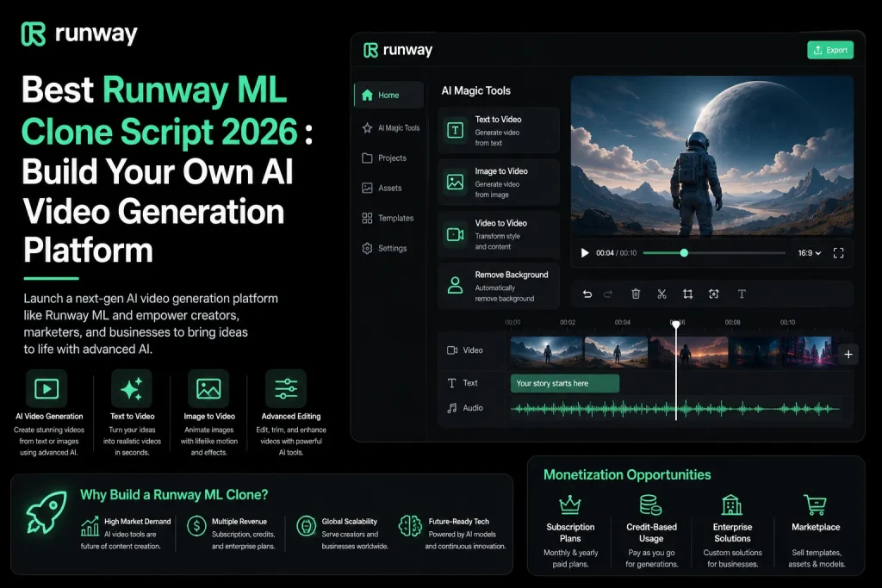Click the AI Video Generation play icon
Image resolution: width=882 pixels, height=588 pixels.
pyautogui.click(x=47, y=388)
